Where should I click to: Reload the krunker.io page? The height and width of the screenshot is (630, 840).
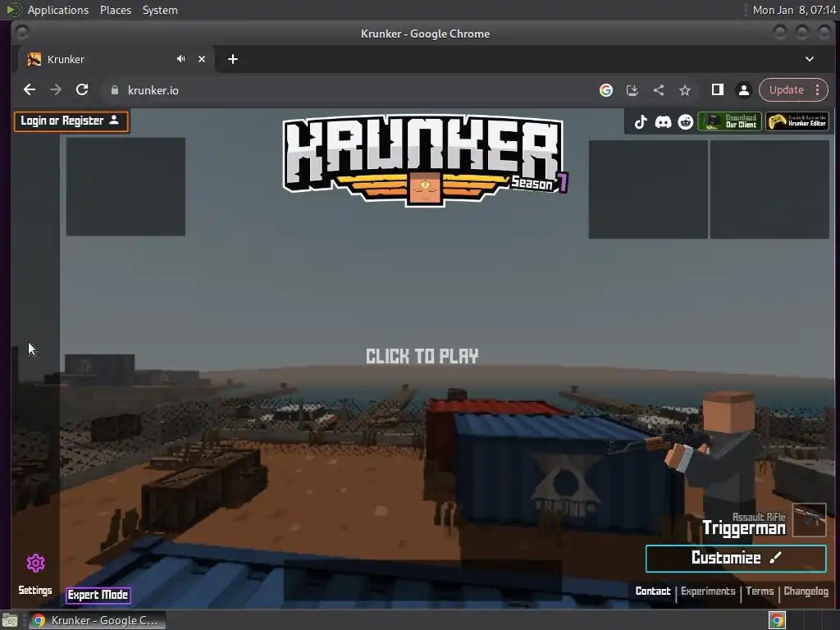(x=82, y=90)
